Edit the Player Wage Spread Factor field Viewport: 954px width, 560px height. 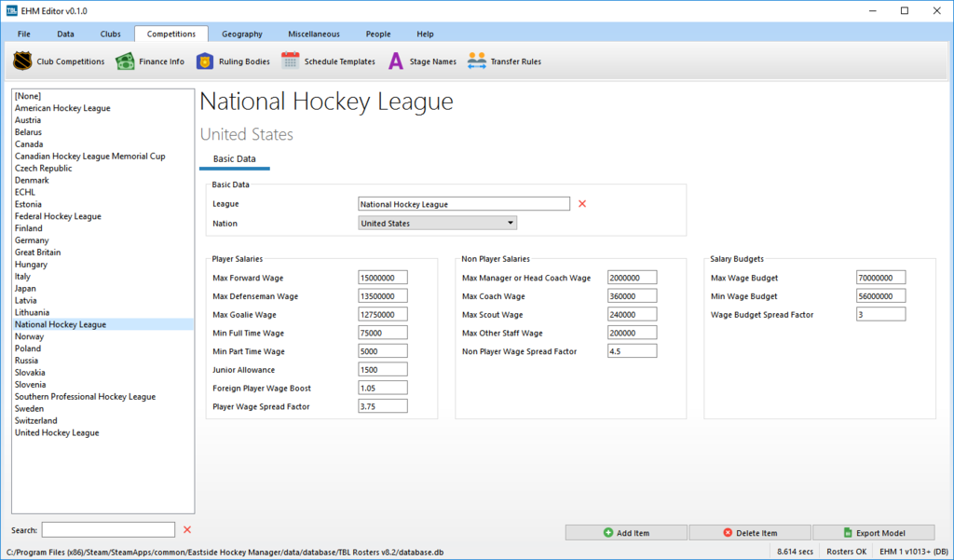coord(383,406)
